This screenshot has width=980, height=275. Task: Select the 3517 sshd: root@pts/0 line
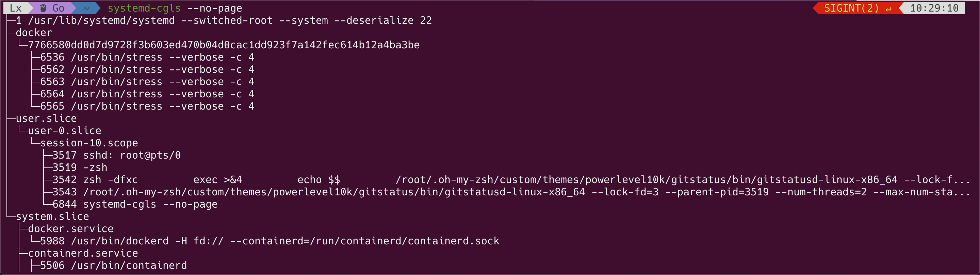(x=116, y=155)
